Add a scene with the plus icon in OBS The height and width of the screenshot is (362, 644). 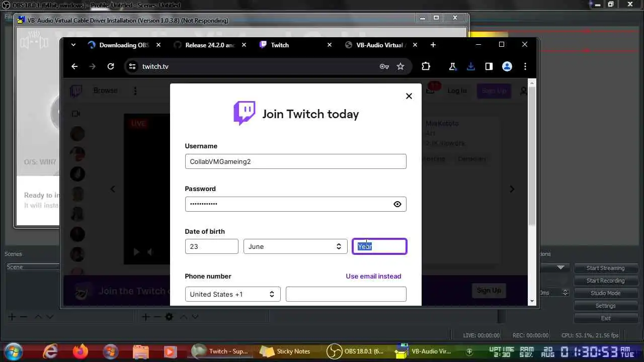click(12, 317)
